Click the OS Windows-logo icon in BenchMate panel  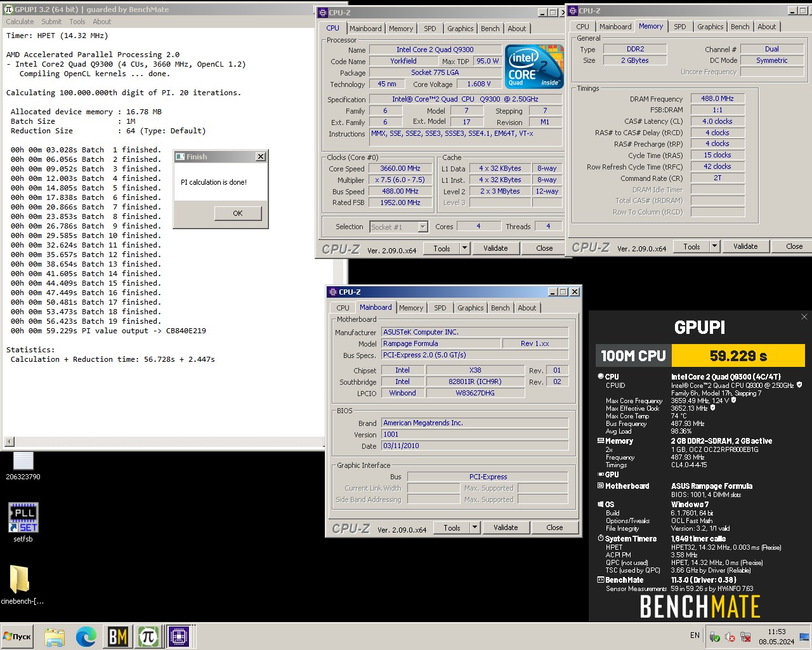tap(601, 504)
